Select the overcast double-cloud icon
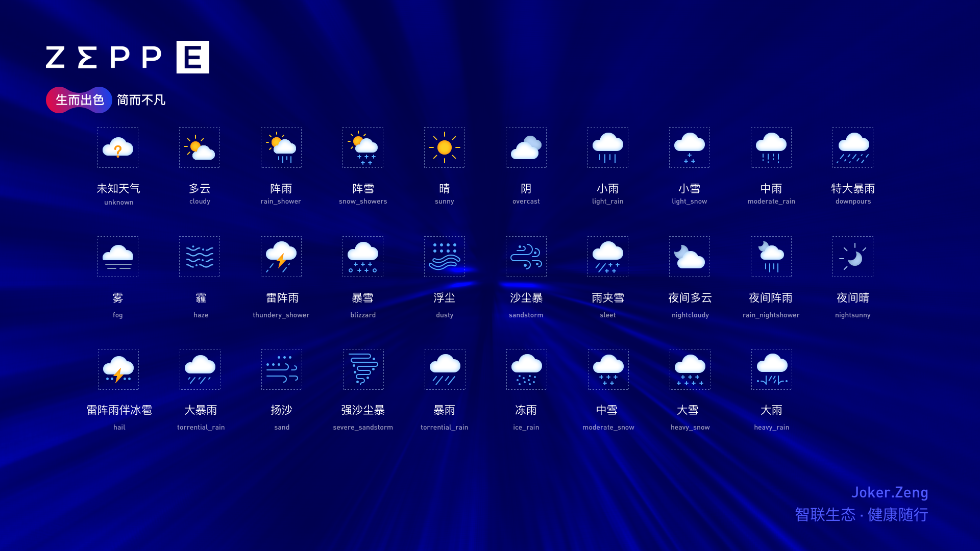Viewport: 980px width, 551px height. click(526, 147)
